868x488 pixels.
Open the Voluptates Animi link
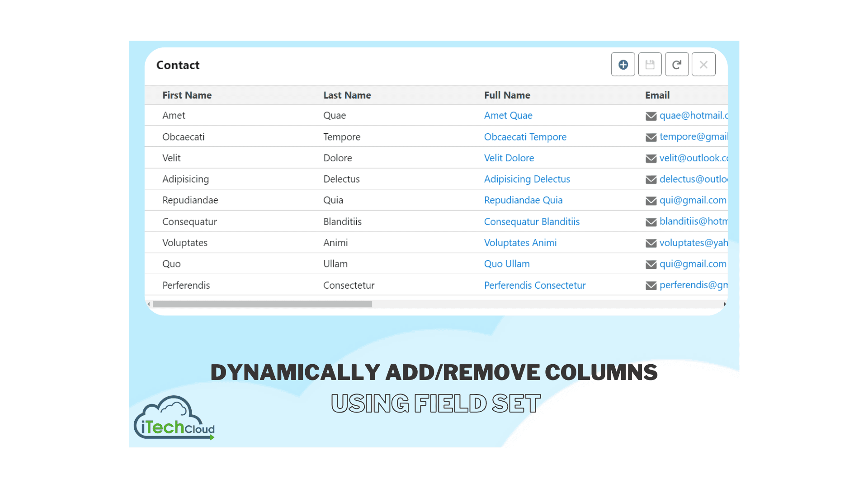(x=520, y=243)
